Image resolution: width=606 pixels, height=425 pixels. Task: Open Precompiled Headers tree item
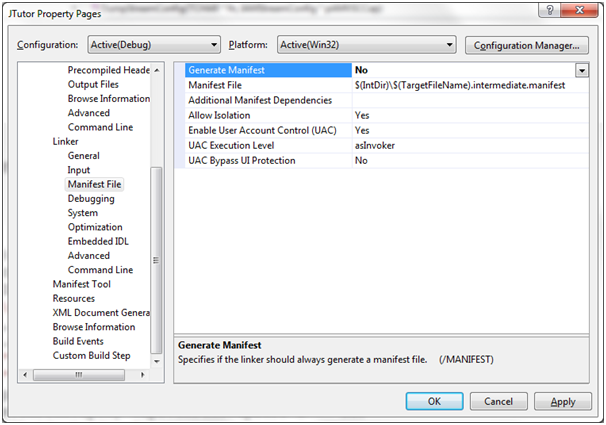pos(109,70)
